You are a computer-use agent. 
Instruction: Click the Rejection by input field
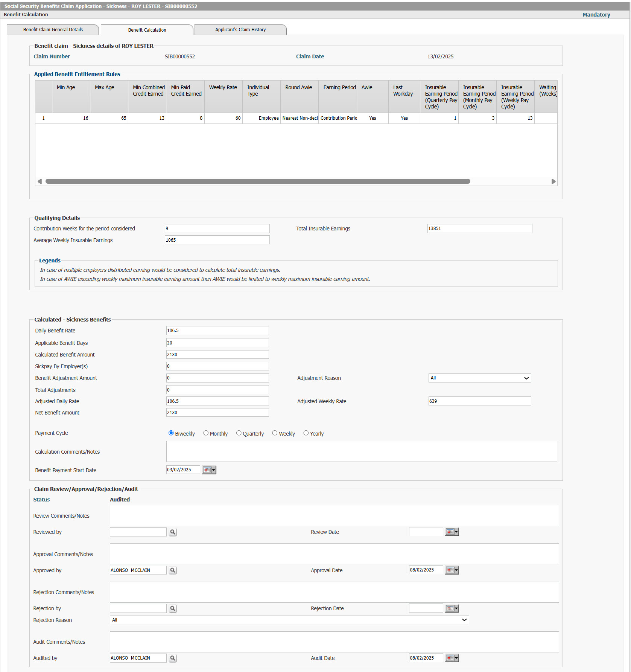tap(138, 608)
